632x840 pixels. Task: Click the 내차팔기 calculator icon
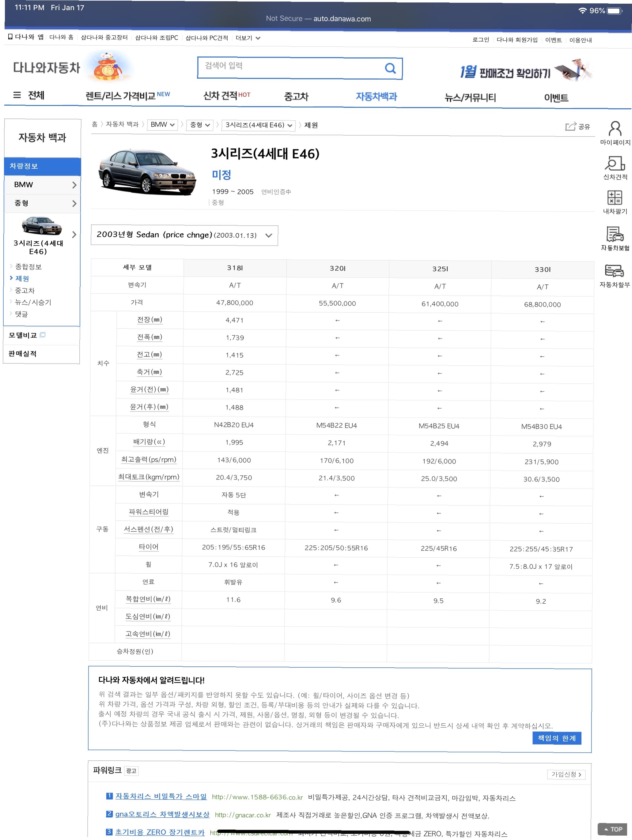[x=615, y=198]
